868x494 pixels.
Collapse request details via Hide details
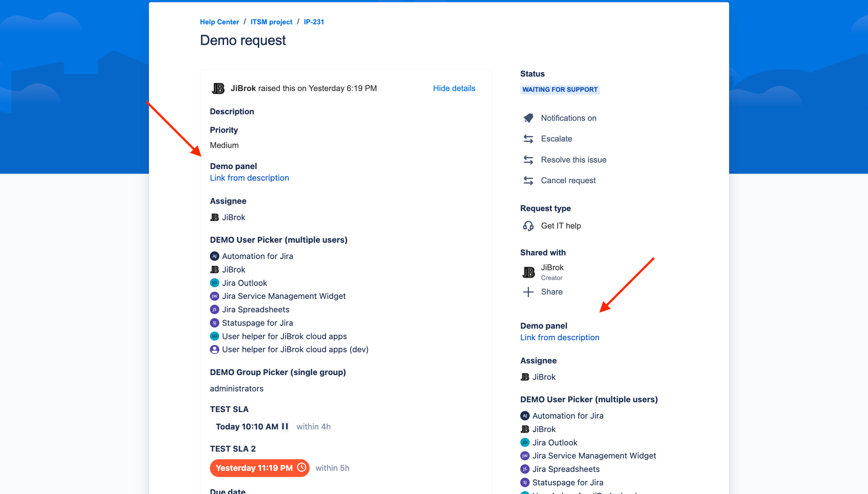pyautogui.click(x=454, y=88)
